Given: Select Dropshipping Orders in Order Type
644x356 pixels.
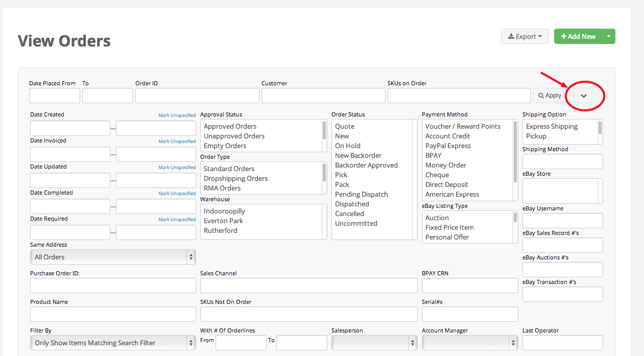Looking at the screenshot, I should [x=235, y=178].
